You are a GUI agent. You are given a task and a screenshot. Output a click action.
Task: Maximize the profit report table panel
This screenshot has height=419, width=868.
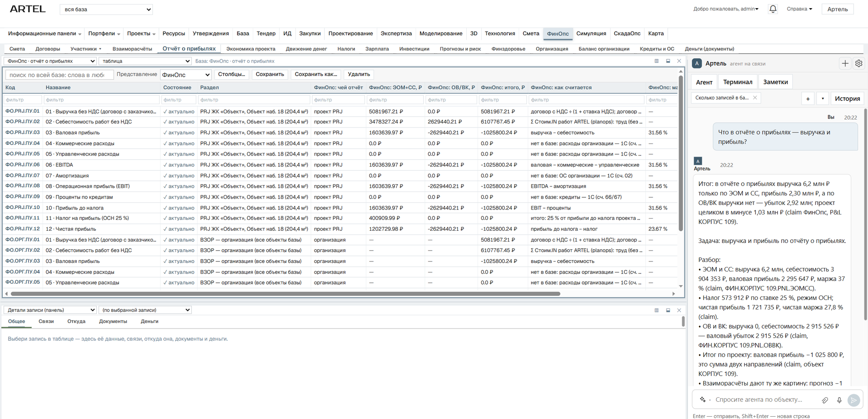(x=668, y=61)
